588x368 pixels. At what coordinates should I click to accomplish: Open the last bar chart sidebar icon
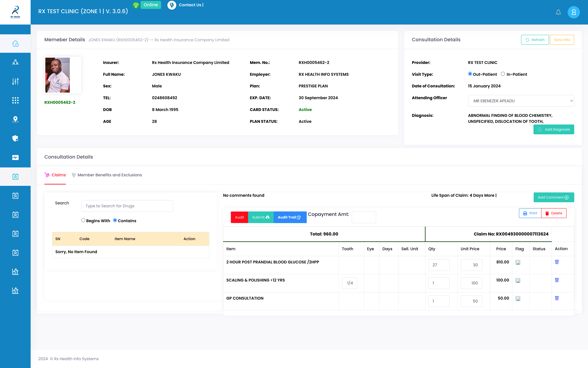pyautogui.click(x=15, y=291)
